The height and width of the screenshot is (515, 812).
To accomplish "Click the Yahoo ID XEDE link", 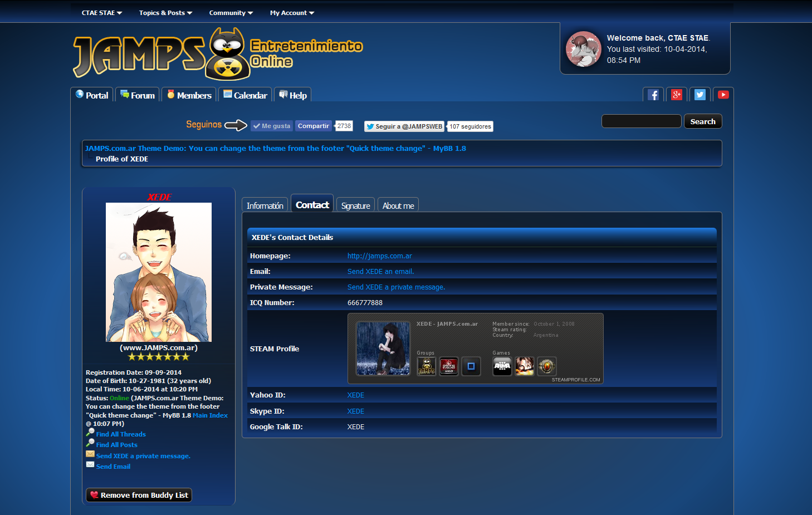I will coord(356,395).
